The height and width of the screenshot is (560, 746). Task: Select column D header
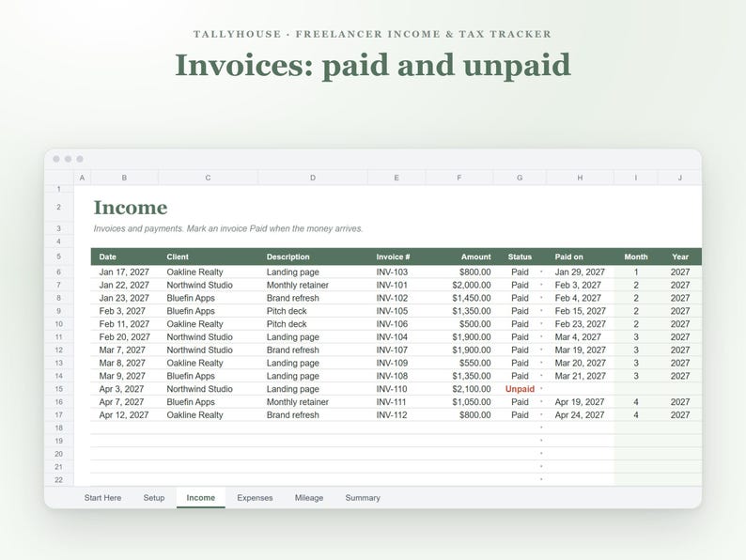[x=313, y=178]
